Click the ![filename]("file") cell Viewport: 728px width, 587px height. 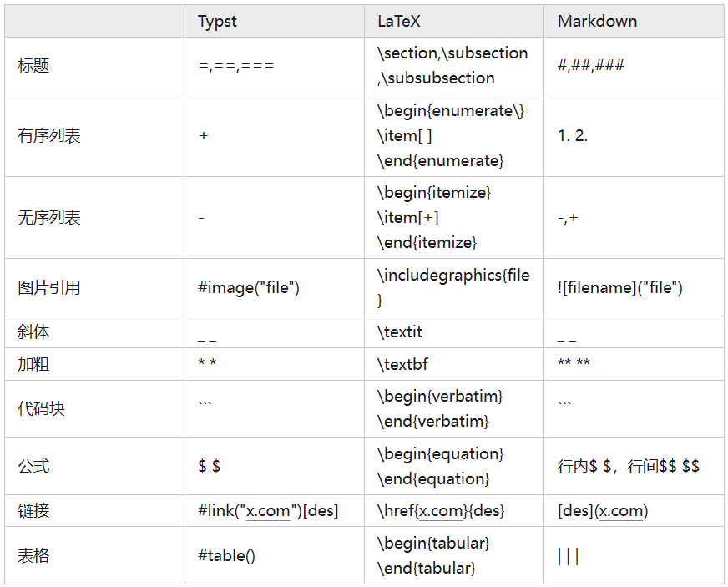point(620,288)
